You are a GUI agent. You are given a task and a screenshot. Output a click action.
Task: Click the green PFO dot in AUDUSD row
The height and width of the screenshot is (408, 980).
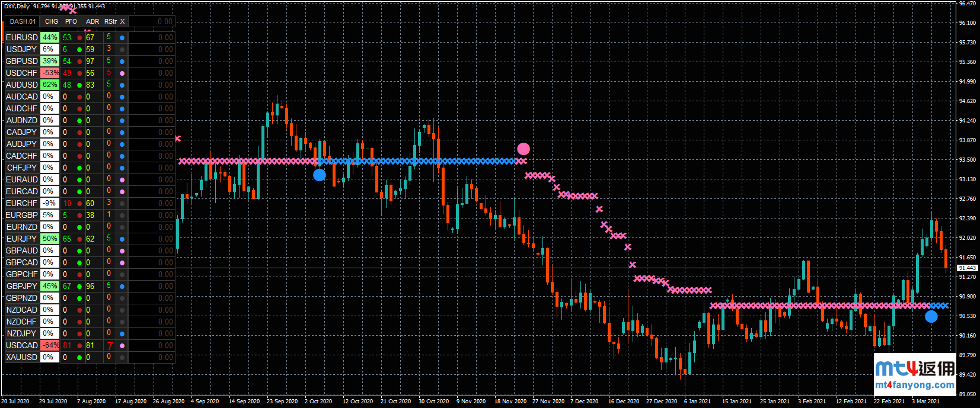[79, 85]
